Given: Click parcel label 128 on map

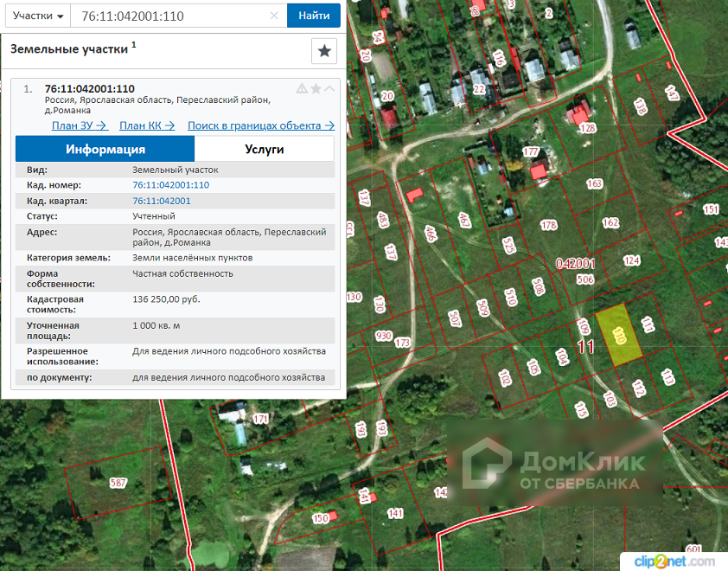Looking at the screenshot, I should point(588,128).
